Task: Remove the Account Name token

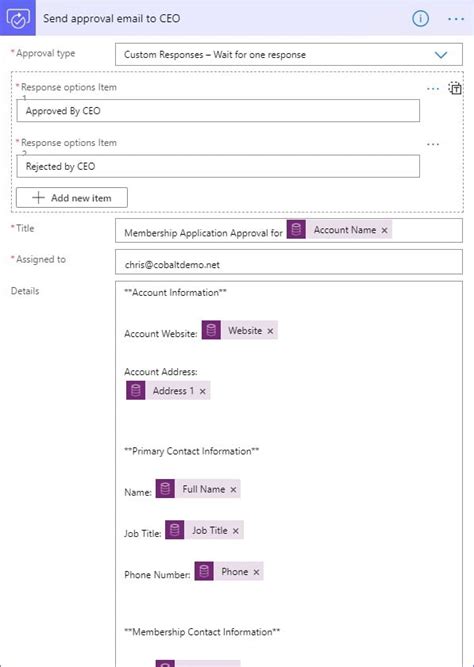Action: point(384,230)
